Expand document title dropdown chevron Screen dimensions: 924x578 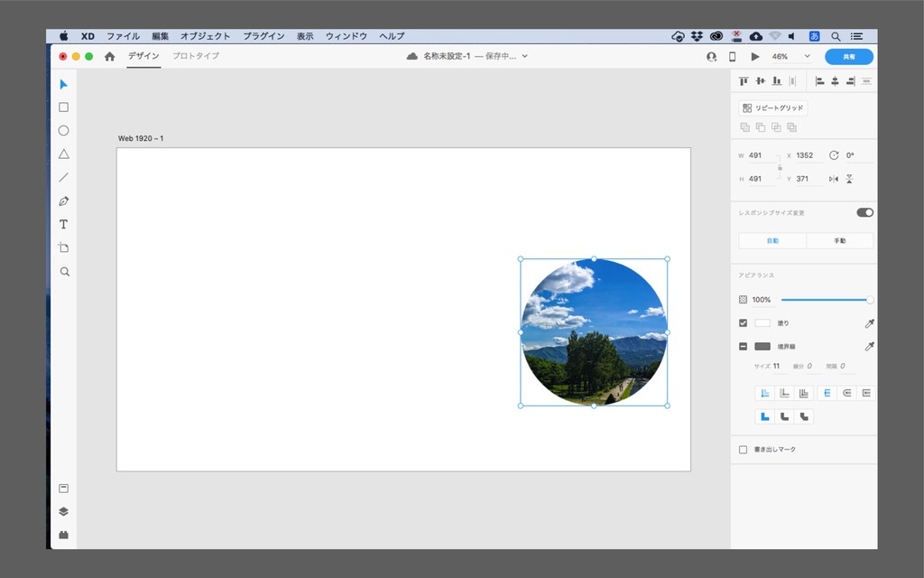pos(524,56)
